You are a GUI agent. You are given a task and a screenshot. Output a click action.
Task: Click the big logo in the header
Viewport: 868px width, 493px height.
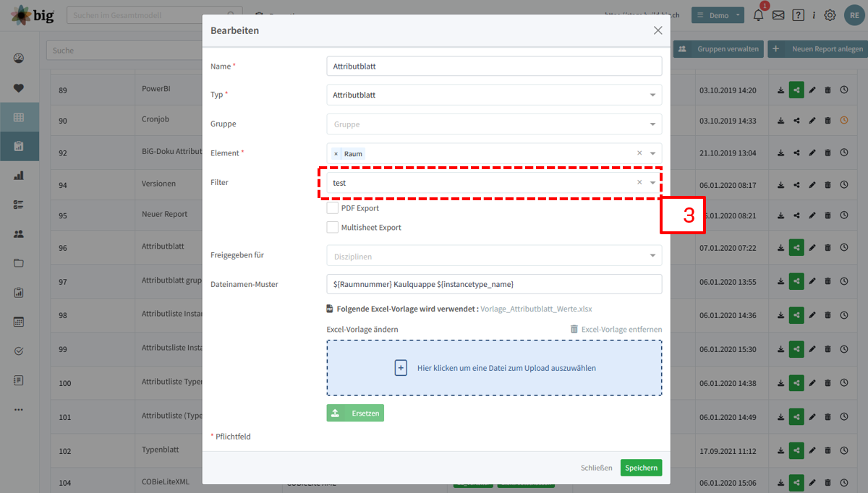pyautogui.click(x=33, y=15)
